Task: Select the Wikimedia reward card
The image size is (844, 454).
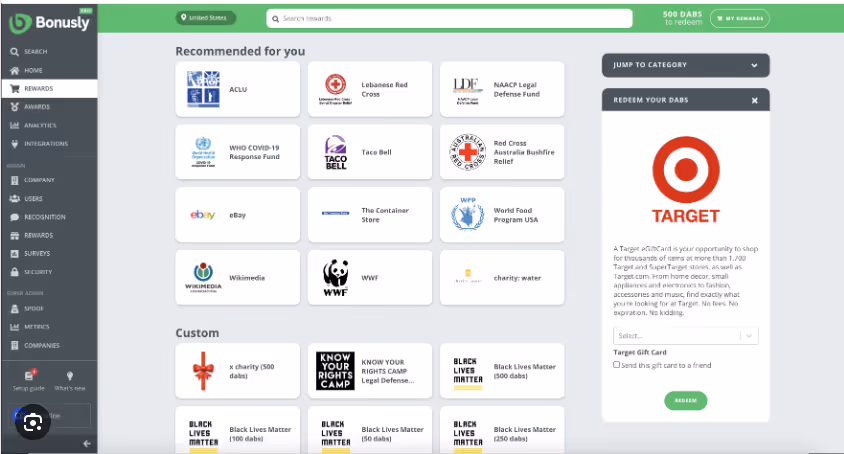Action: tap(237, 278)
